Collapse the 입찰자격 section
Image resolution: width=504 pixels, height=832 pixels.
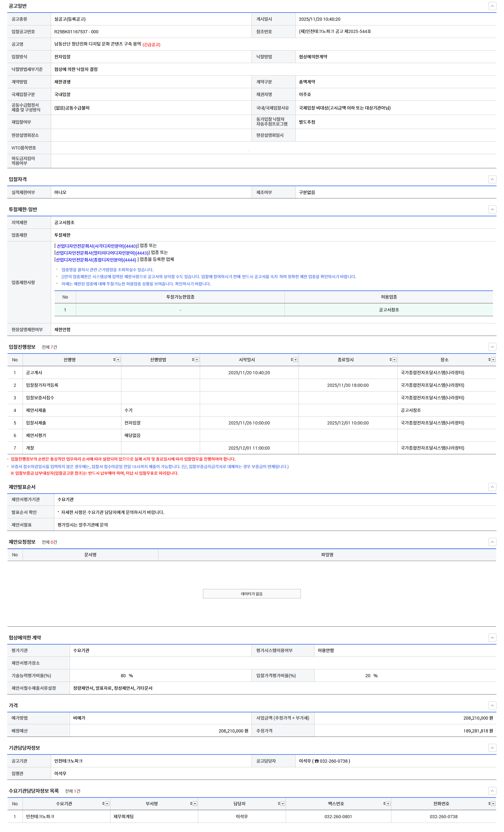point(492,179)
